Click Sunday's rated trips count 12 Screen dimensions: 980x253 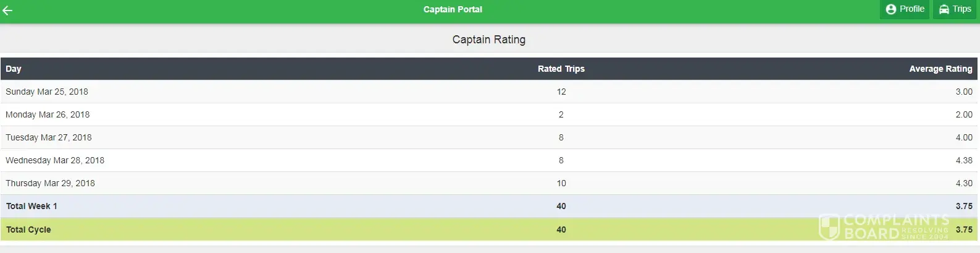[561, 92]
